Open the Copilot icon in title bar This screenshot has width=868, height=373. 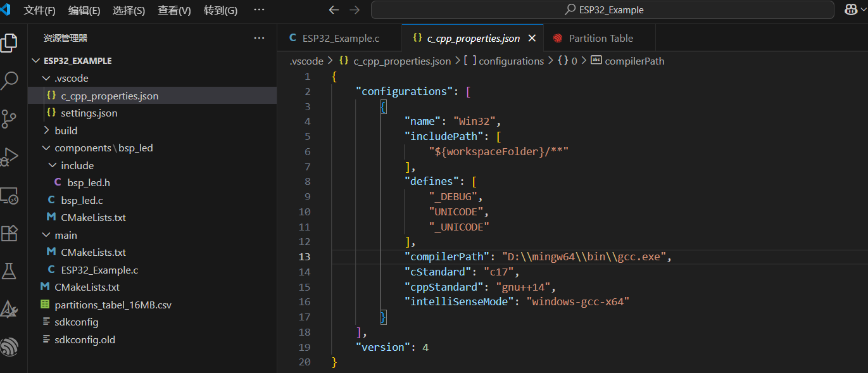click(852, 10)
